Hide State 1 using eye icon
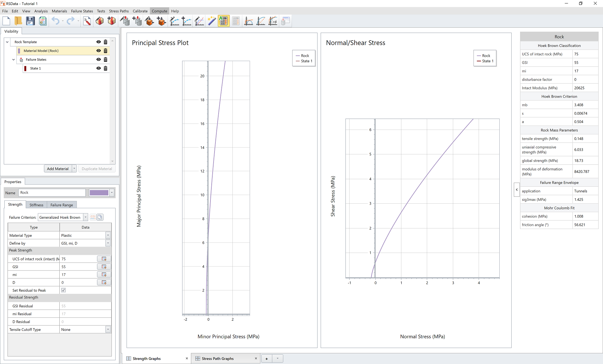This screenshot has width=603, height=364. pos(99,68)
